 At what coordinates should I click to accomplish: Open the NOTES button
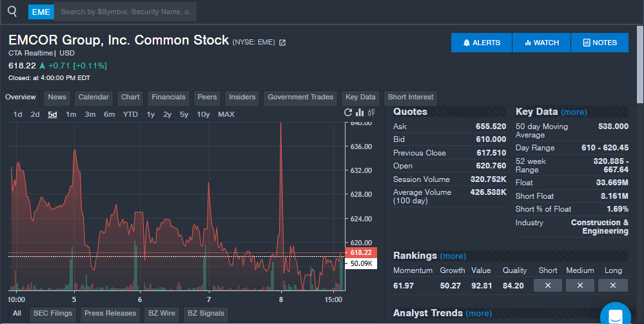click(600, 43)
